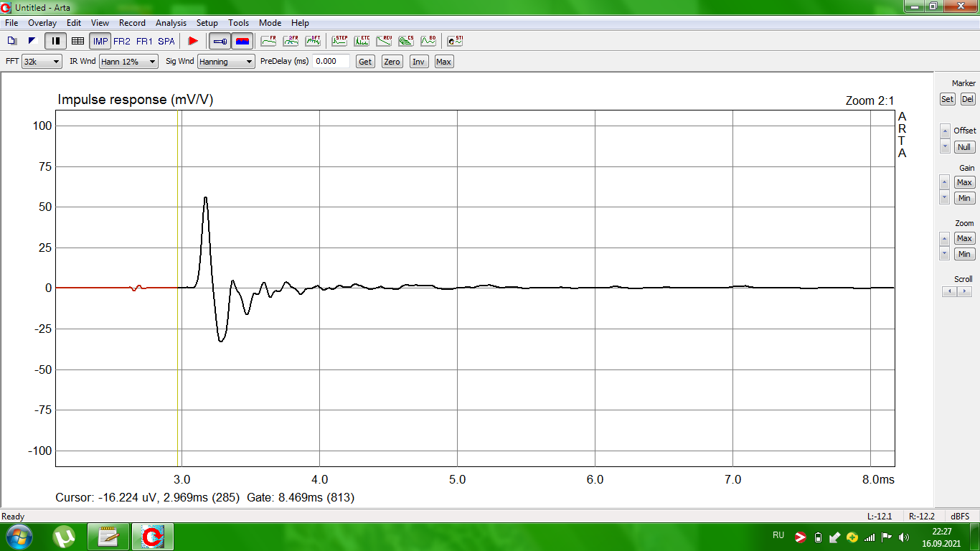Switch to IMP impulse response mode
The height and width of the screenshot is (551, 980).
(100, 41)
